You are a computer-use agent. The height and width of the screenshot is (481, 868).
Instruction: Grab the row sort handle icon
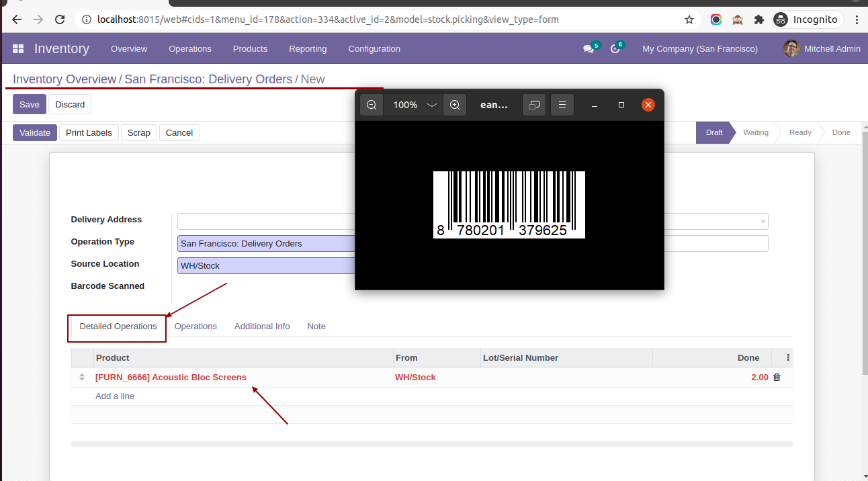click(82, 378)
